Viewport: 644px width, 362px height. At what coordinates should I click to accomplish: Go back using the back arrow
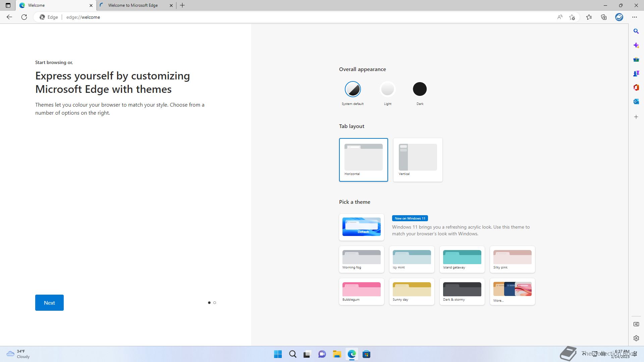click(x=9, y=17)
